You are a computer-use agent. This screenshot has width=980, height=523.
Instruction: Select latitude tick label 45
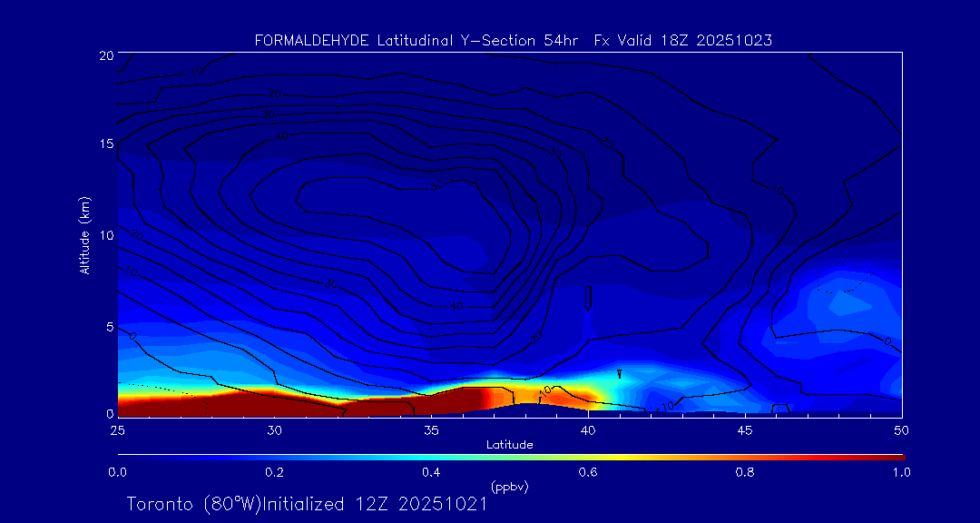745,429
